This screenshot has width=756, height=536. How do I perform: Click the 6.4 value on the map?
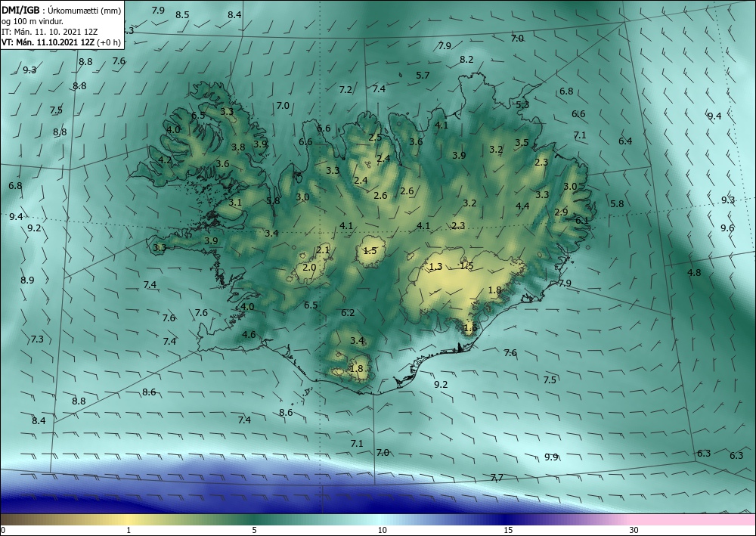click(625, 141)
